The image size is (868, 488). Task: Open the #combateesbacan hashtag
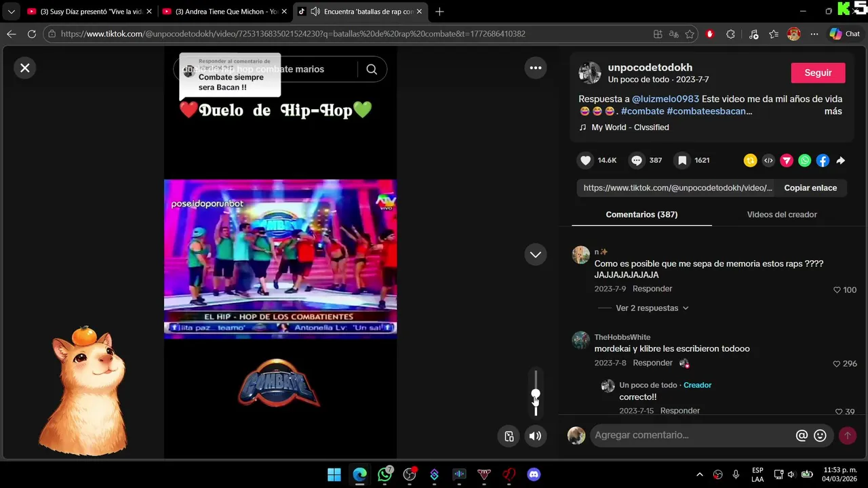tap(709, 111)
